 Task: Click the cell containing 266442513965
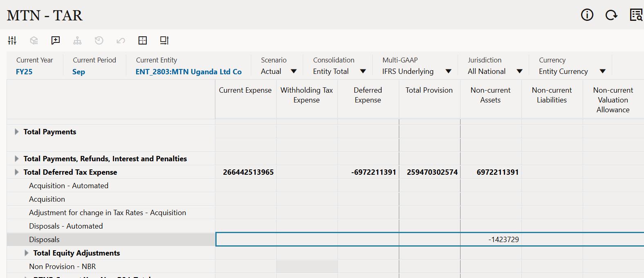[246, 172]
